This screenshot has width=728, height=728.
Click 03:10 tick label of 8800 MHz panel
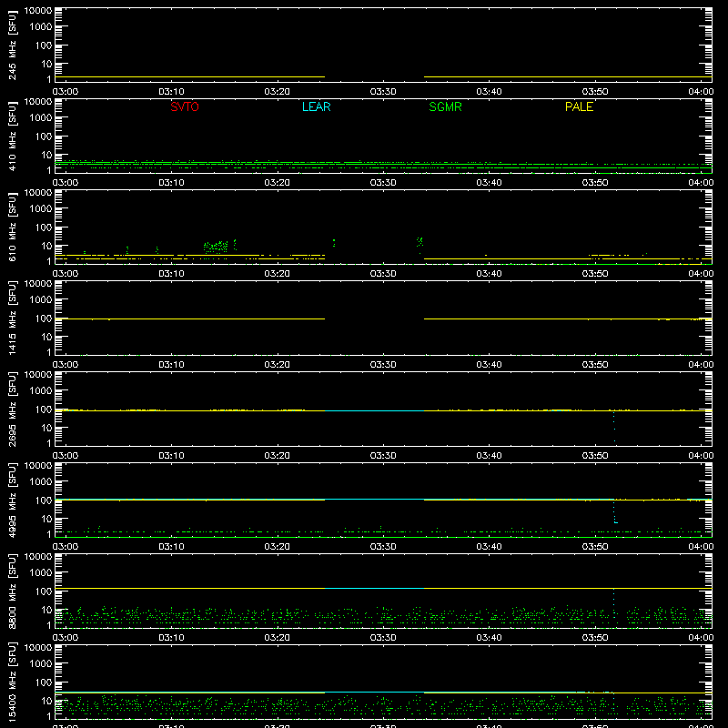pos(171,638)
